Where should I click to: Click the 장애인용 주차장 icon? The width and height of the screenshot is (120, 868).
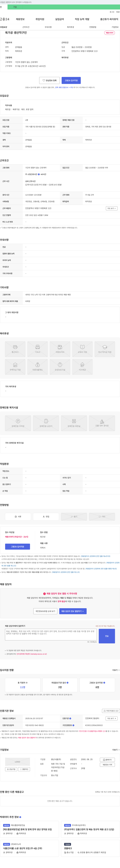(x=18, y=423)
